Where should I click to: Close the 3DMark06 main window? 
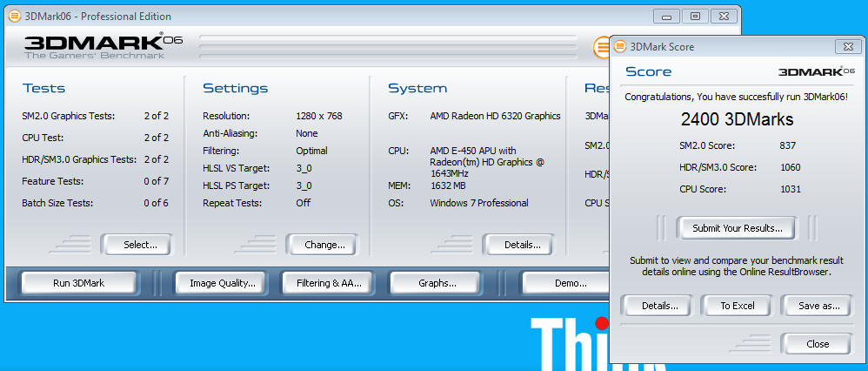pos(724,16)
